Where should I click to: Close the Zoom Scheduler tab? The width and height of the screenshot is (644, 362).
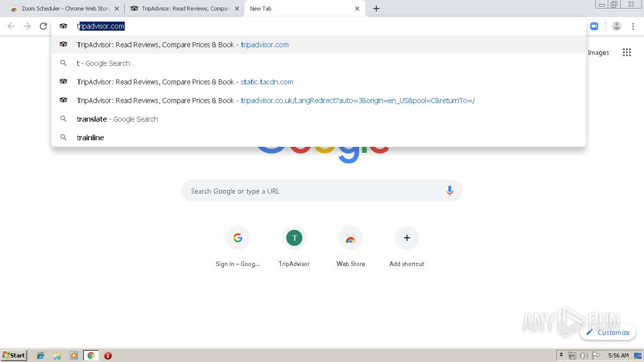[117, 9]
